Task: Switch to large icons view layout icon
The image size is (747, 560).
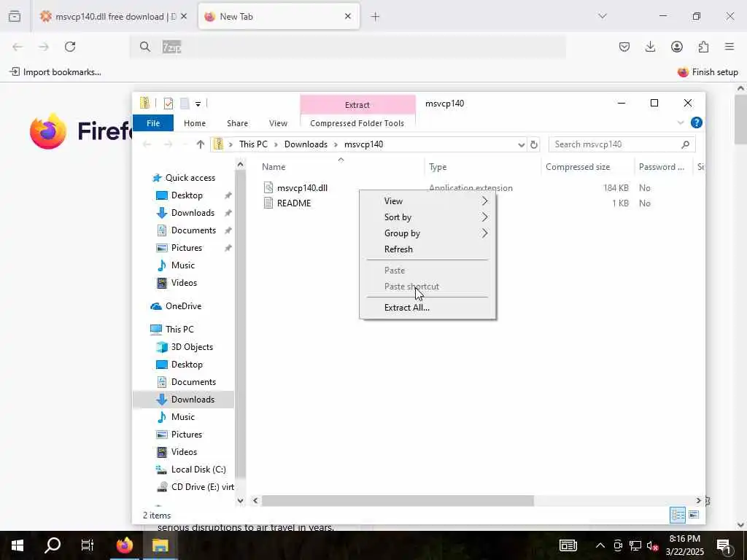Action: pos(694,515)
